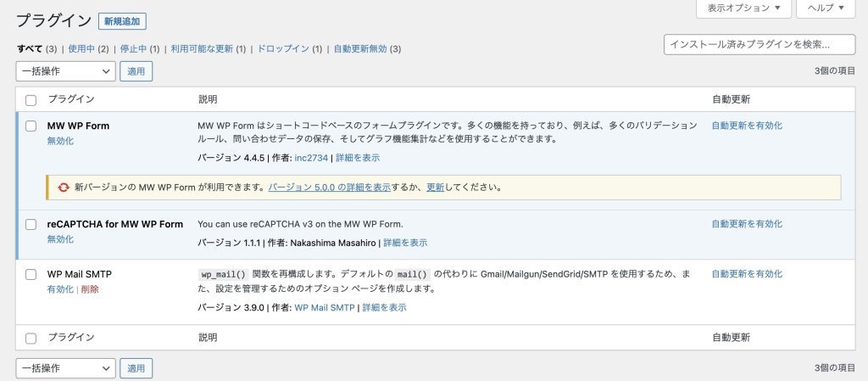Image resolution: width=868 pixels, height=381 pixels.
Task: Click the update refresh icon in notice
Action: [x=64, y=188]
